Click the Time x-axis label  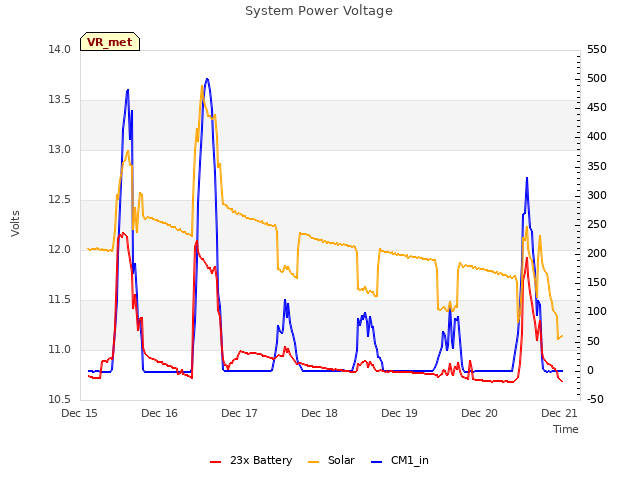[x=566, y=429]
